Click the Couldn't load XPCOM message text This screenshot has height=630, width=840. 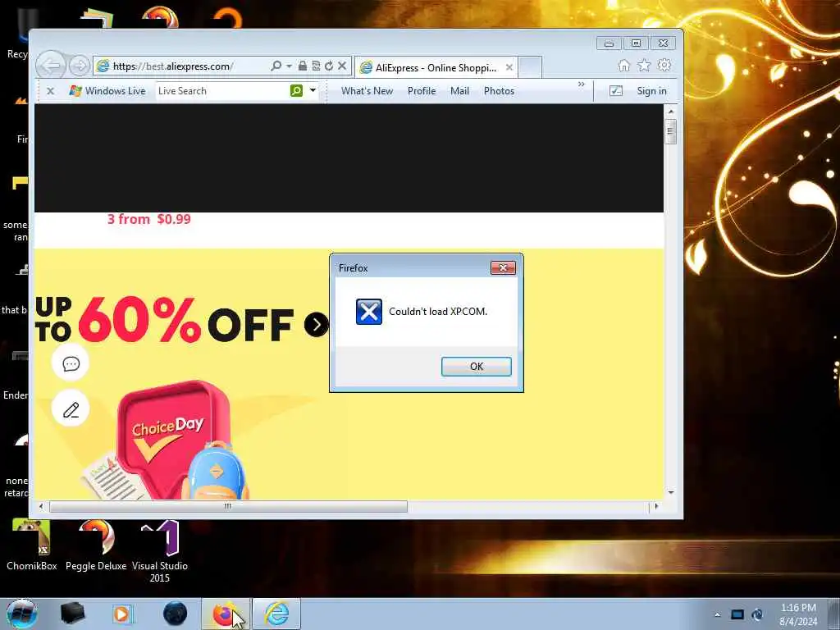[x=438, y=312]
